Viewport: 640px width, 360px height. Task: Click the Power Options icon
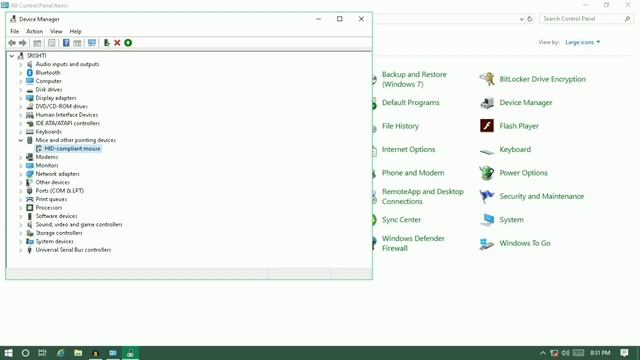[x=487, y=173]
